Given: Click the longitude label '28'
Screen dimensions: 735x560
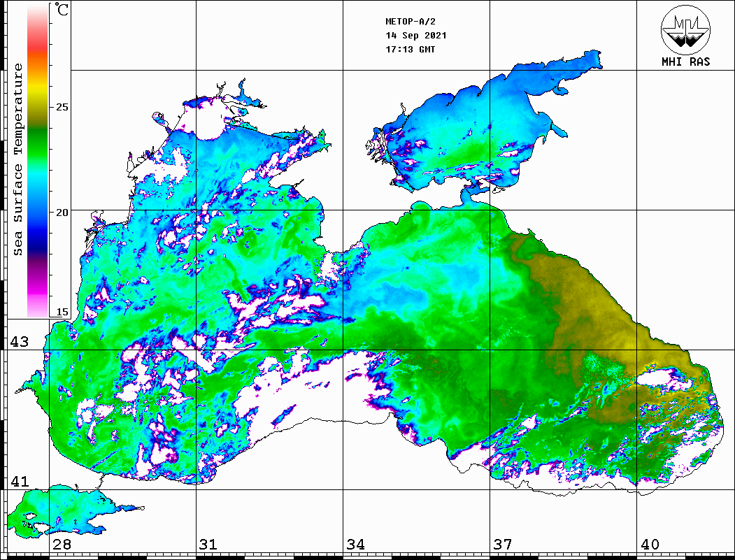Looking at the screenshot, I should click(x=62, y=544).
